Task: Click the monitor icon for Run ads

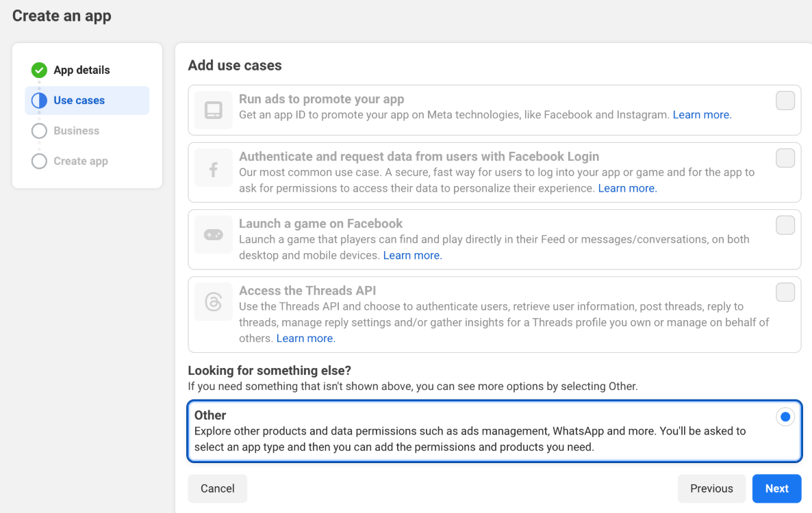Action: pyautogui.click(x=214, y=110)
